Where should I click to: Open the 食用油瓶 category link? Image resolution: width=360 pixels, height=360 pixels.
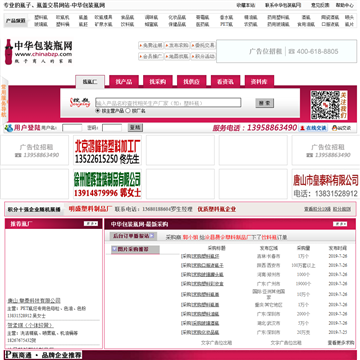tap(306, 24)
